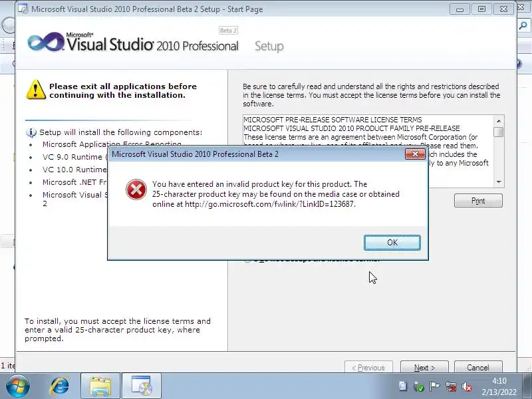Click the 'Microsoft Application Error Reporting' component entry
This screenshot has height=399, width=532.
tap(112, 144)
